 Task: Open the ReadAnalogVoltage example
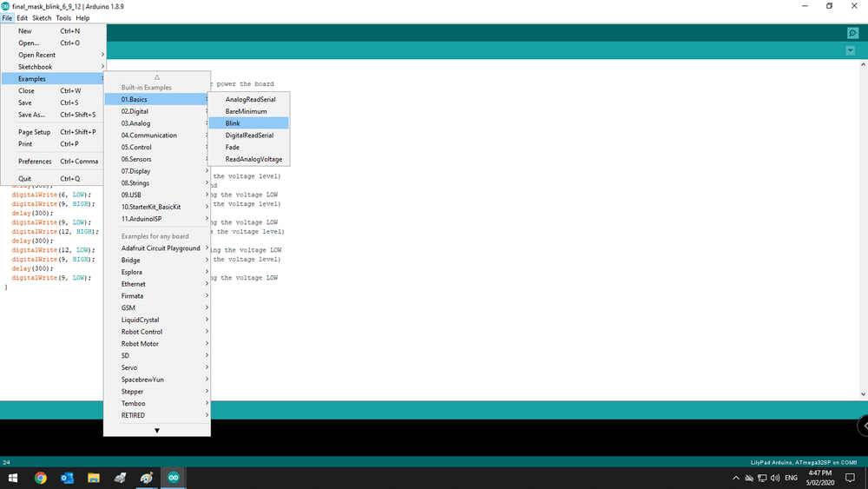(x=248, y=159)
